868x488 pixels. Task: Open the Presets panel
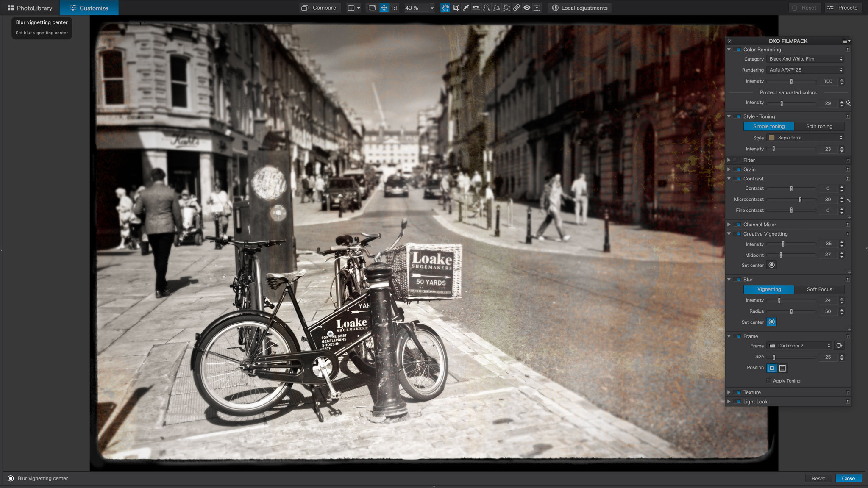point(843,8)
